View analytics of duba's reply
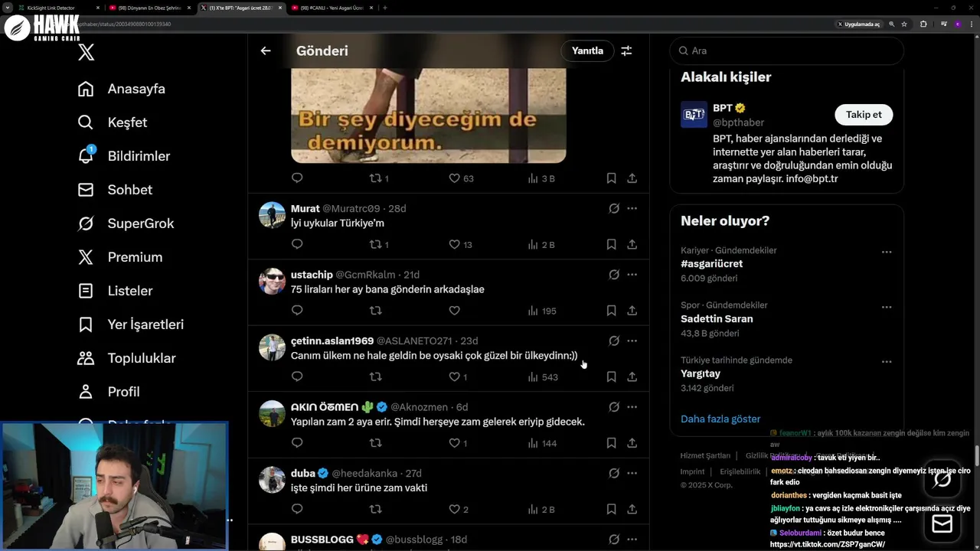 tap(541, 510)
